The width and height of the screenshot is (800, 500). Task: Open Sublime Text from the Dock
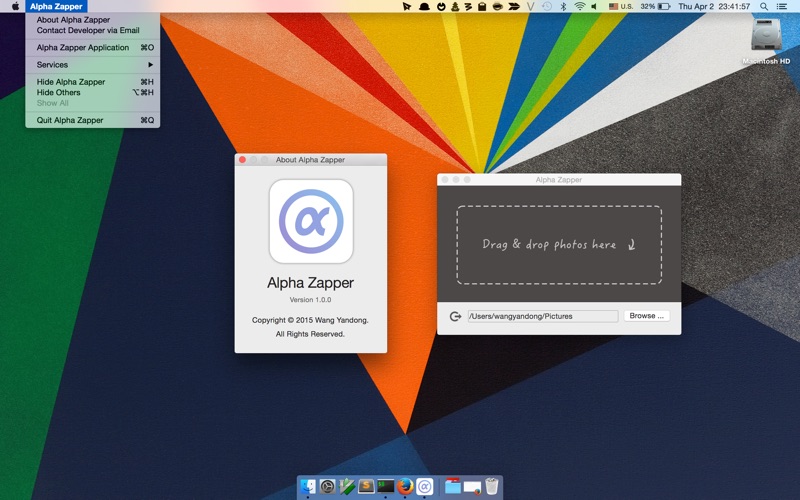point(366,486)
